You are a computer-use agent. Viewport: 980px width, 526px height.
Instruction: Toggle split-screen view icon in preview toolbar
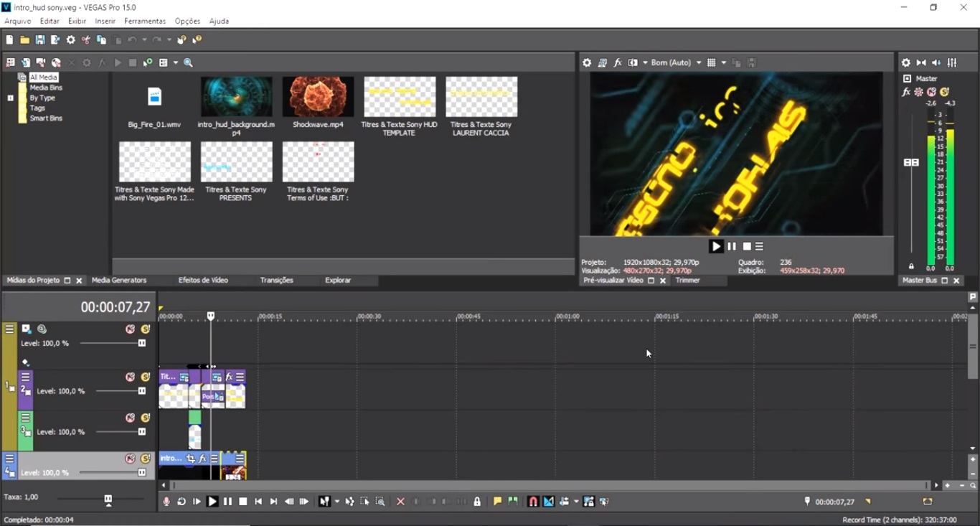(x=633, y=63)
